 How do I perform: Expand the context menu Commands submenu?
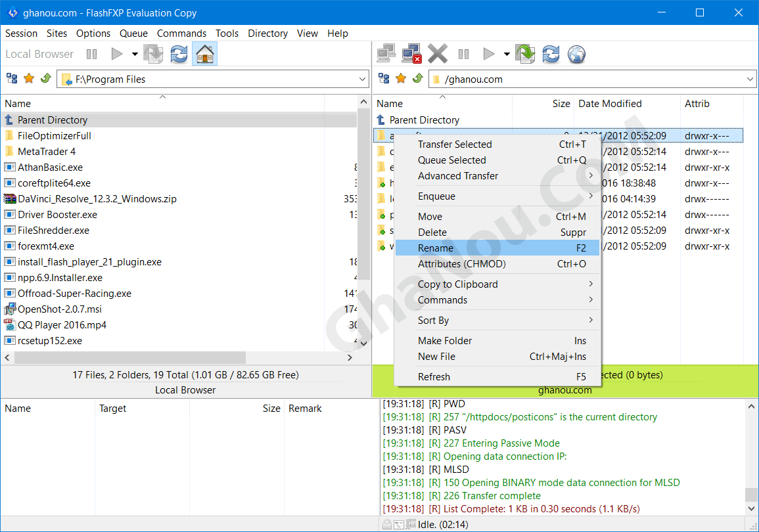(497, 300)
